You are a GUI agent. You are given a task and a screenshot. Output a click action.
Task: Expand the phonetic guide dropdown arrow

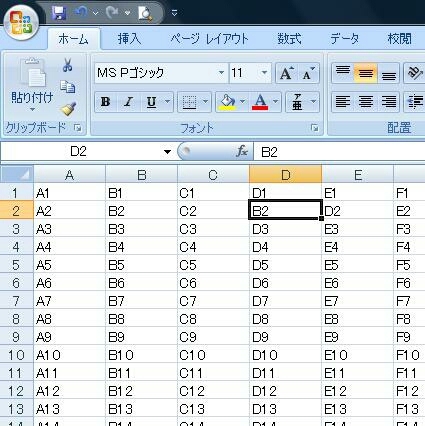[x=313, y=102]
